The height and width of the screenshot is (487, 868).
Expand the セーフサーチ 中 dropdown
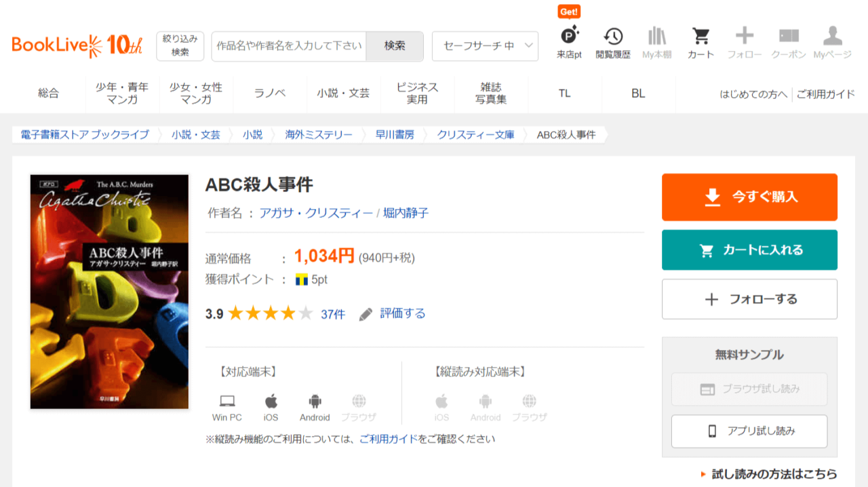click(485, 46)
